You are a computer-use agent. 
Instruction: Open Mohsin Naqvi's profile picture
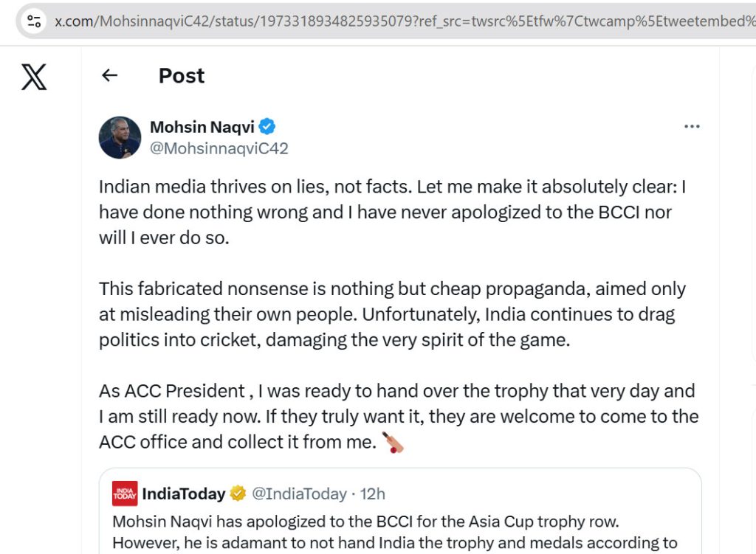[120, 137]
